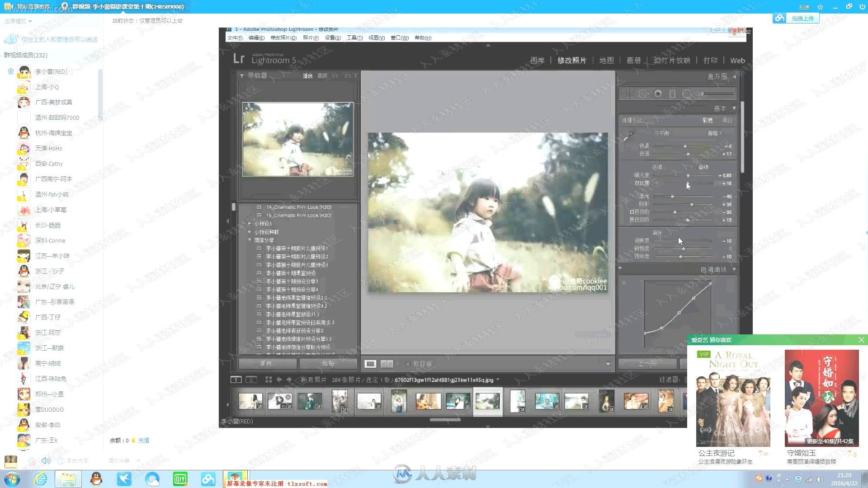Viewport: 868px width, 488px height.
Task: Go forward with filmstrip right arrow
Action: coord(289,380)
